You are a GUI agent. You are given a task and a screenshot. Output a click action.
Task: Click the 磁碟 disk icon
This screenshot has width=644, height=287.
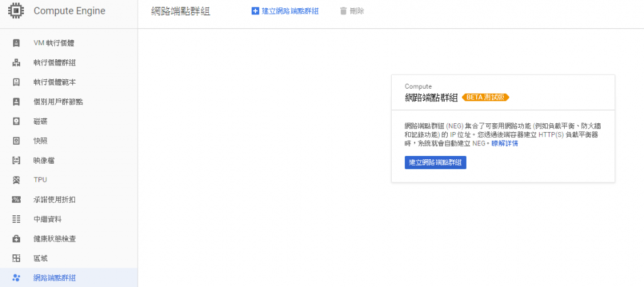pos(16,121)
